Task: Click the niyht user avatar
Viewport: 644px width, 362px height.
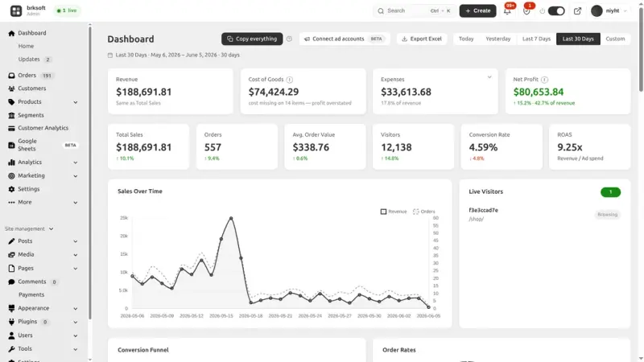Action: (x=597, y=11)
